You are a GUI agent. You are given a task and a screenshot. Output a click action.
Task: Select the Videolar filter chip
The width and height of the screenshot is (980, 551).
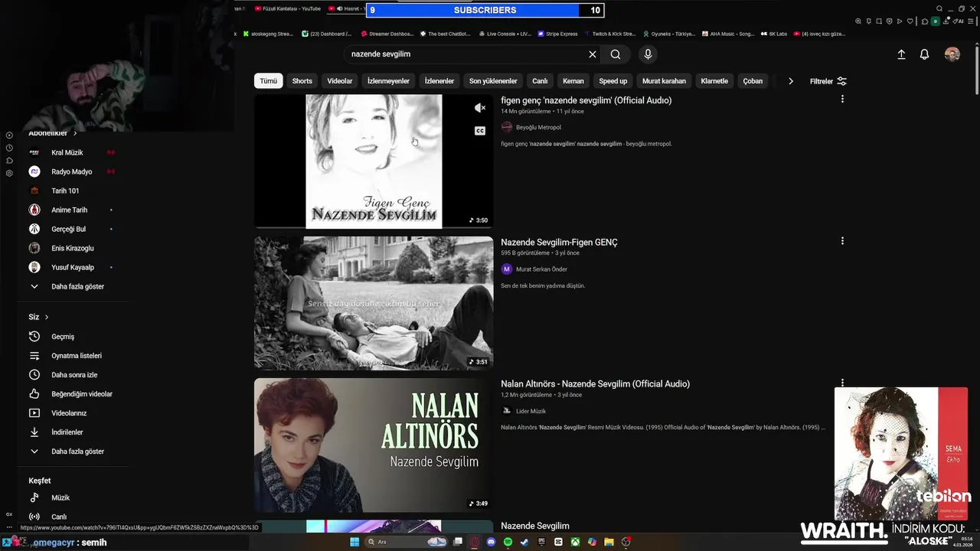click(x=340, y=81)
